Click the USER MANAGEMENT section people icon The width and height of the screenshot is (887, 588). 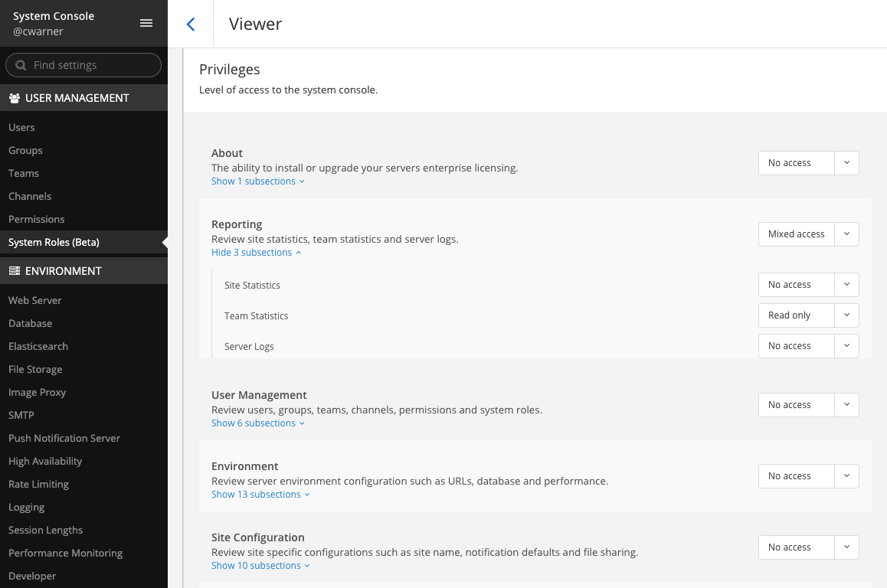click(15, 97)
